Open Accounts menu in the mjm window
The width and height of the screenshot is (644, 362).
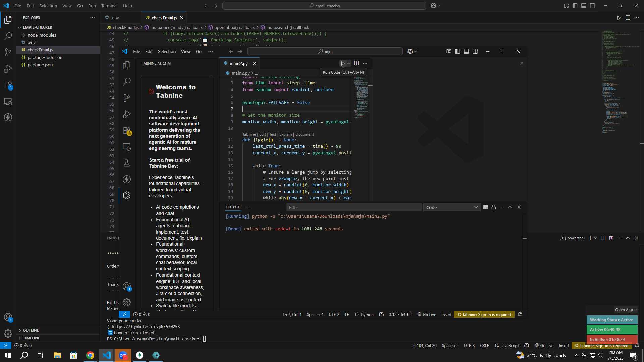point(127,286)
